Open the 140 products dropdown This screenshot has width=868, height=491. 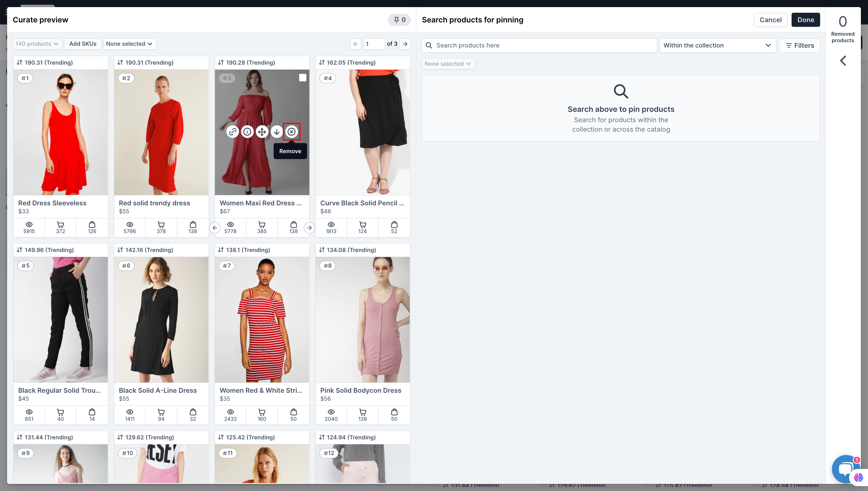(x=37, y=44)
